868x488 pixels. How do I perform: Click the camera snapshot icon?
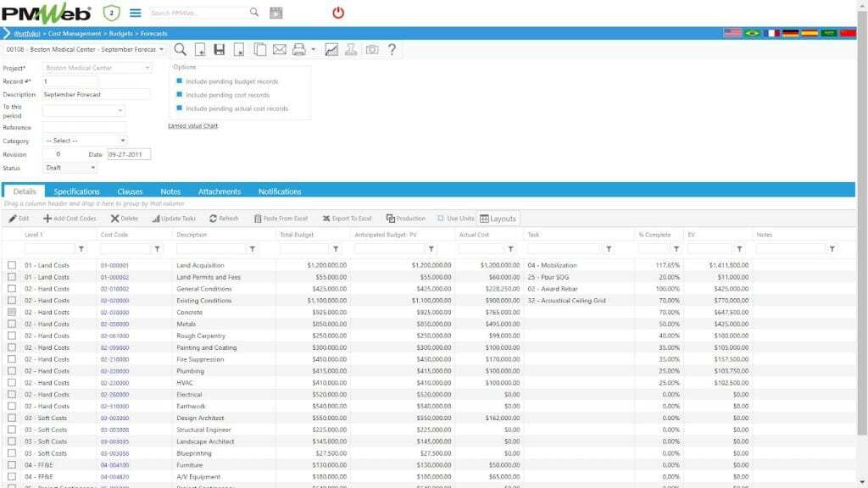coord(371,50)
